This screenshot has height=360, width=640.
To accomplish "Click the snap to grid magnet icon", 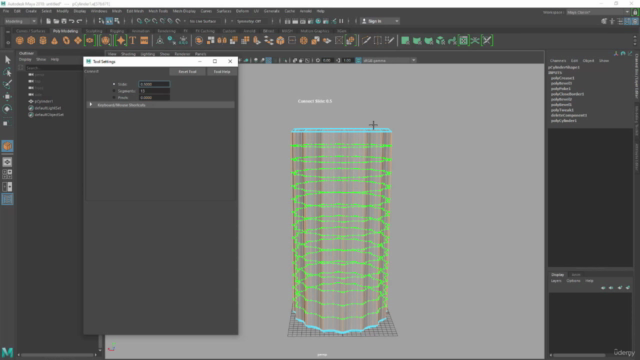I will point(140,21).
